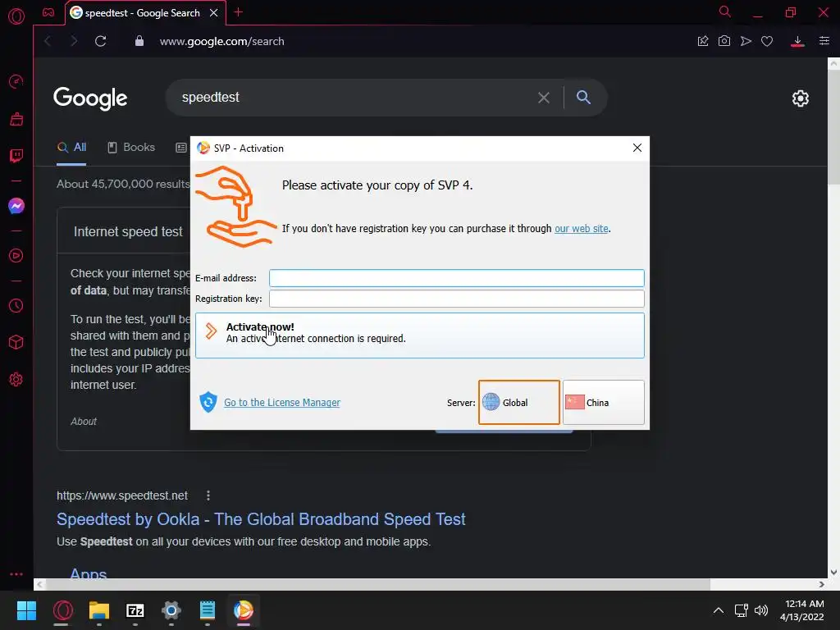840x630 pixels.
Task: Click the vertical page scrollbar
Action: point(833,126)
